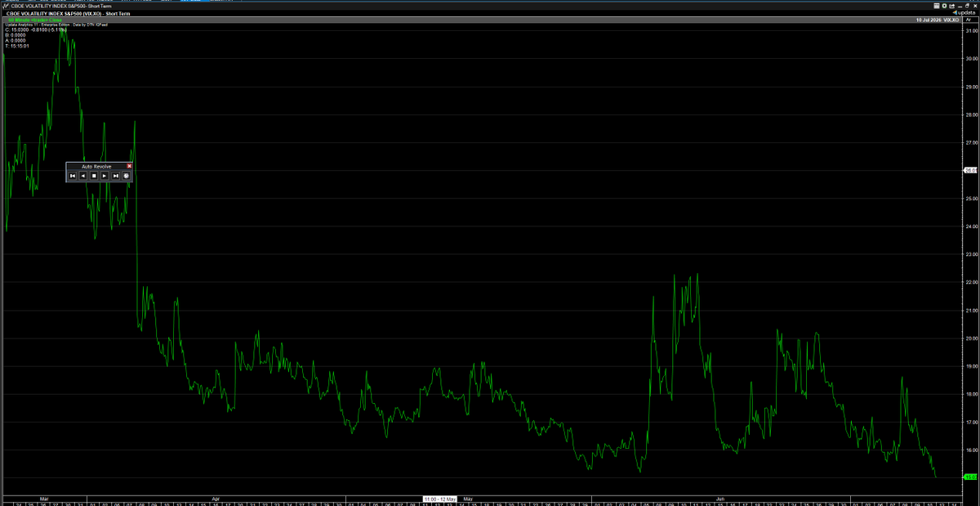Image resolution: width=980 pixels, height=506 pixels.
Task: Click the '10 Jul 2026 VIX.XO' header text
Action: [938, 20]
